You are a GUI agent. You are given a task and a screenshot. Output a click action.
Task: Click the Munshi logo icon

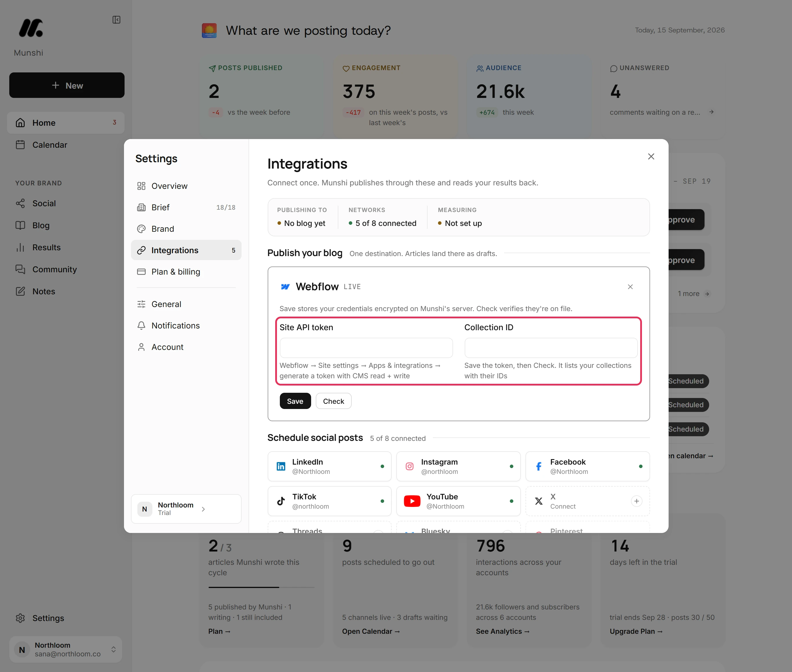pos(31,28)
